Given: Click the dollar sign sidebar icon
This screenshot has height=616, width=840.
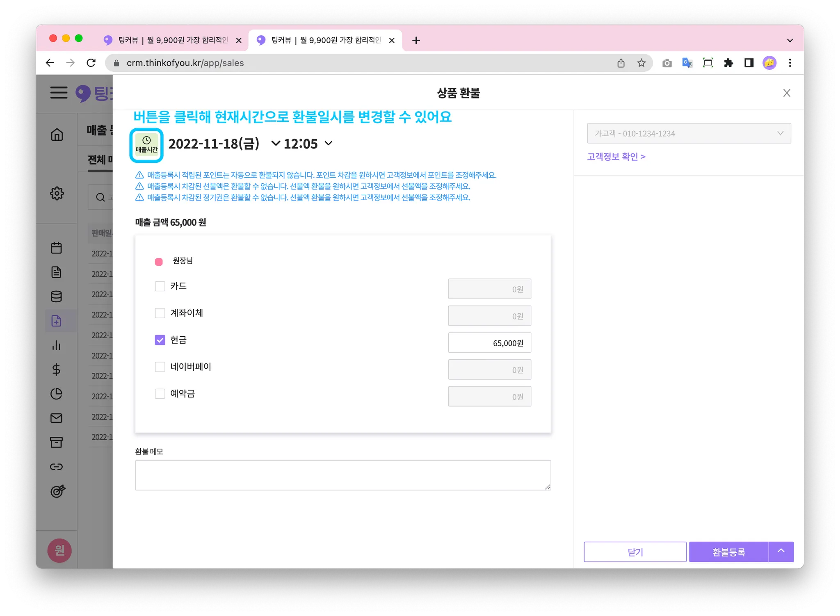Looking at the screenshot, I should pos(57,370).
